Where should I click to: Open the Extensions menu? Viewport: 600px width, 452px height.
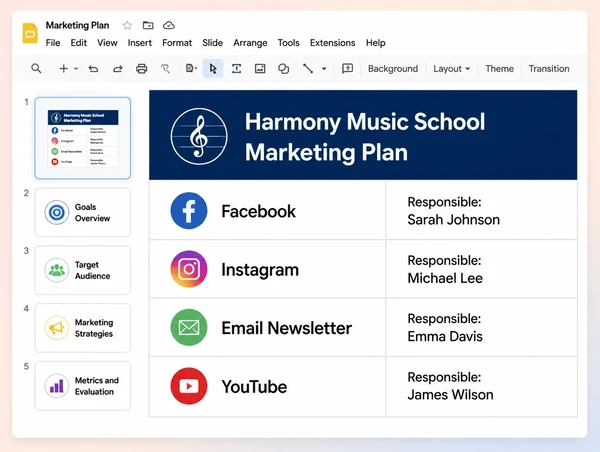coord(333,43)
